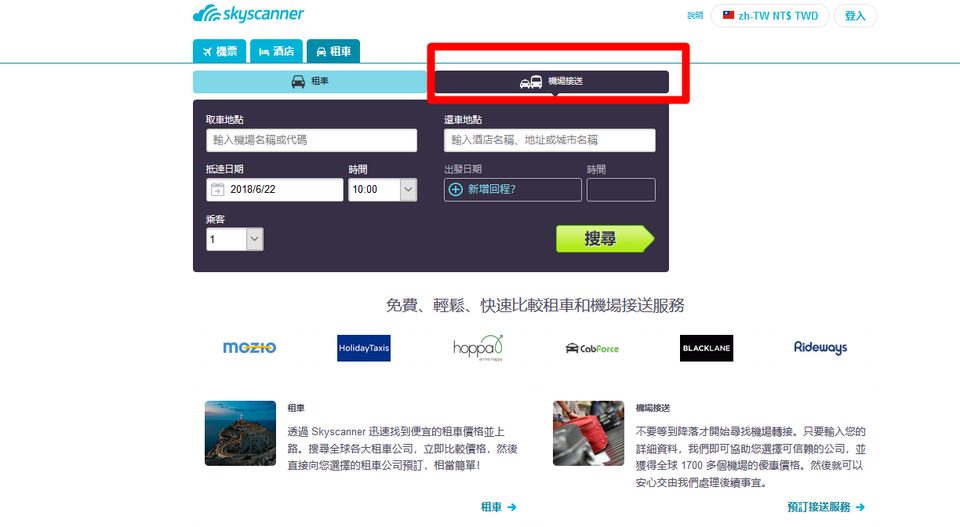Screen dimensions: 960x527
Task: Expand the passenger count dropdown
Action: (x=254, y=239)
